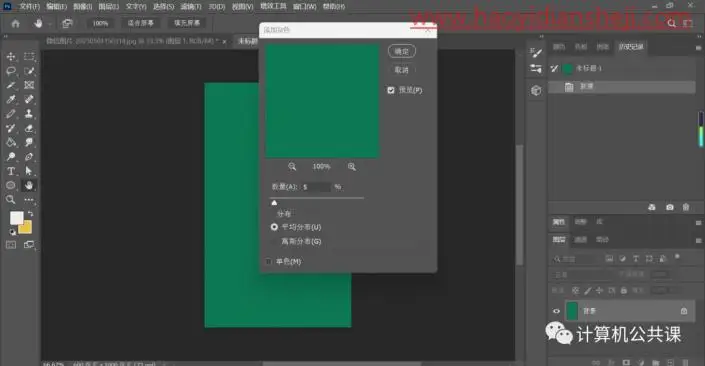Switch to the History panel tab
This screenshot has height=366, width=705.
630,47
